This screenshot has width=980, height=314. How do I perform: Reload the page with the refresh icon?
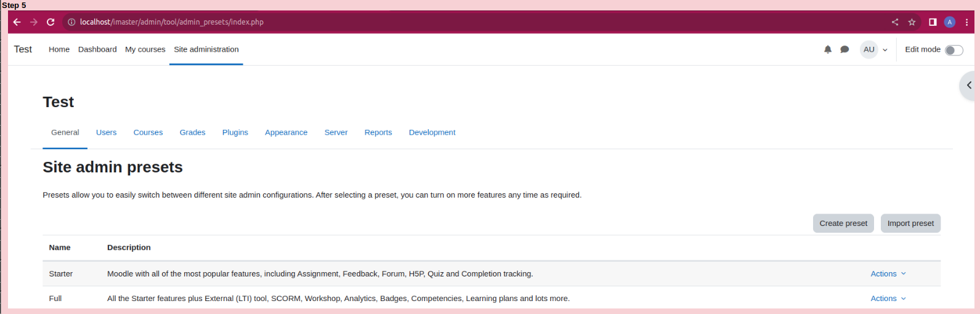point(51,22)
